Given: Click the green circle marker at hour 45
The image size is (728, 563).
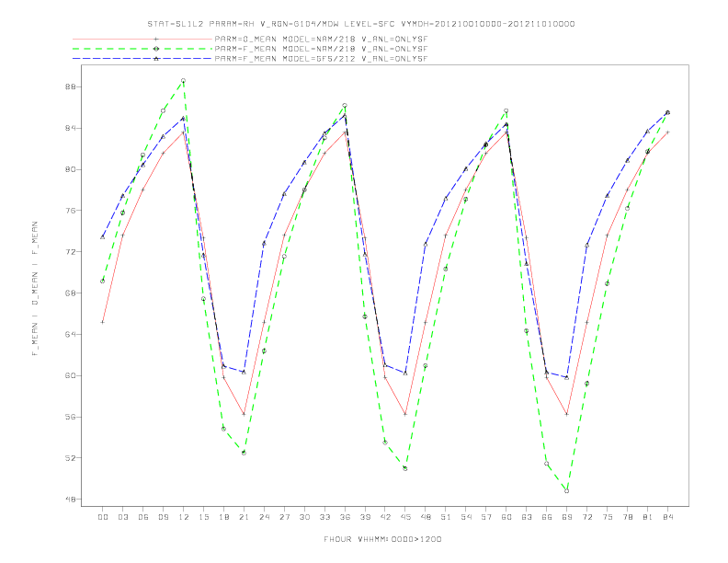Looking at the screenshot, I should pyautogui.click(x=405, y=468).
